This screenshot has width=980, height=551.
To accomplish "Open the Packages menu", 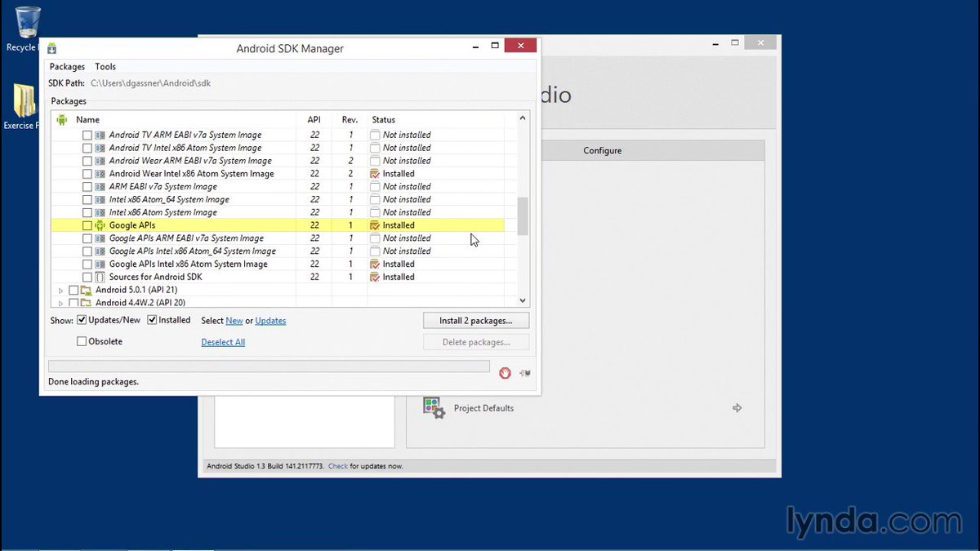I will tap(67, 67).
